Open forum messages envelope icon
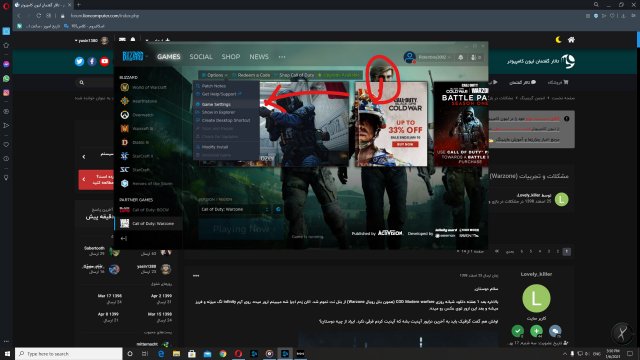 [122, 40]
